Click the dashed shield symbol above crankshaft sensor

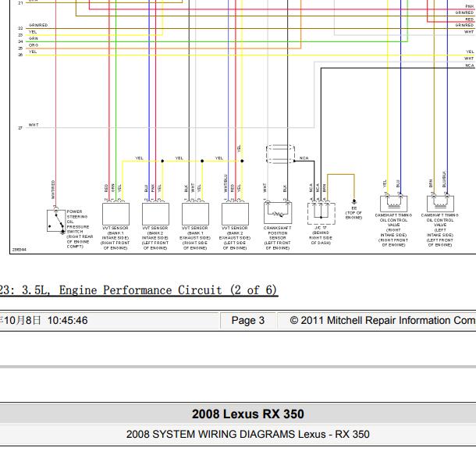pyautogui.click(x=280, y=154)
